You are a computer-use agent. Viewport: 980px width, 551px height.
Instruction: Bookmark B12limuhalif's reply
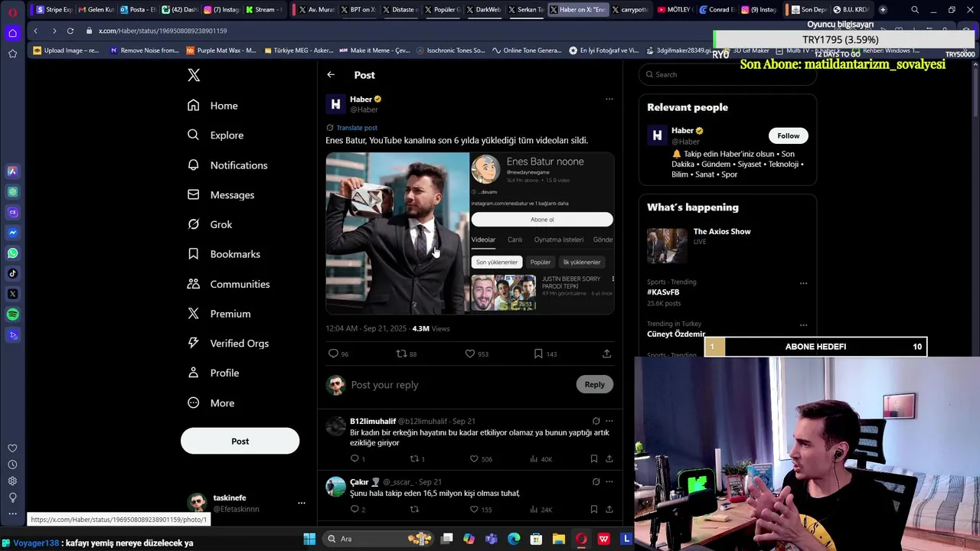click(593, 459)
